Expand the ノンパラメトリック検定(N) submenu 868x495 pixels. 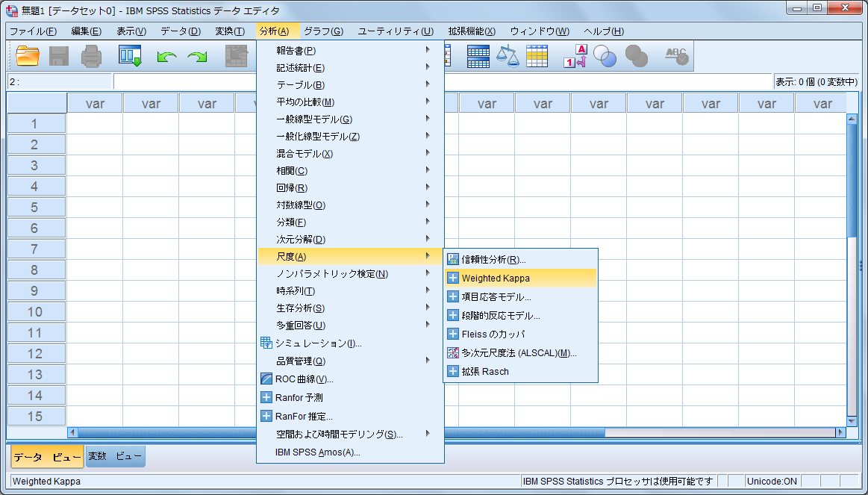[351, 273]
